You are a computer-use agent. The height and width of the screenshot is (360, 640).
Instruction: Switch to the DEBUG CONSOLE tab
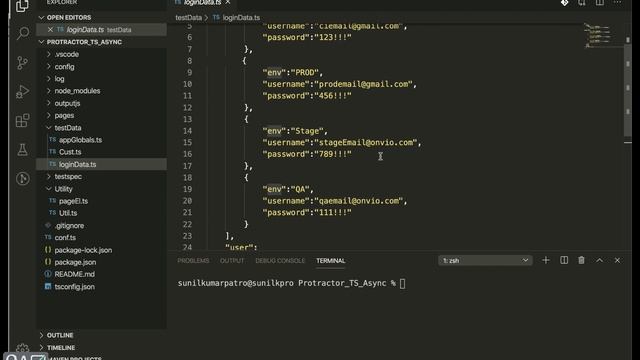(x=280, y=260)
